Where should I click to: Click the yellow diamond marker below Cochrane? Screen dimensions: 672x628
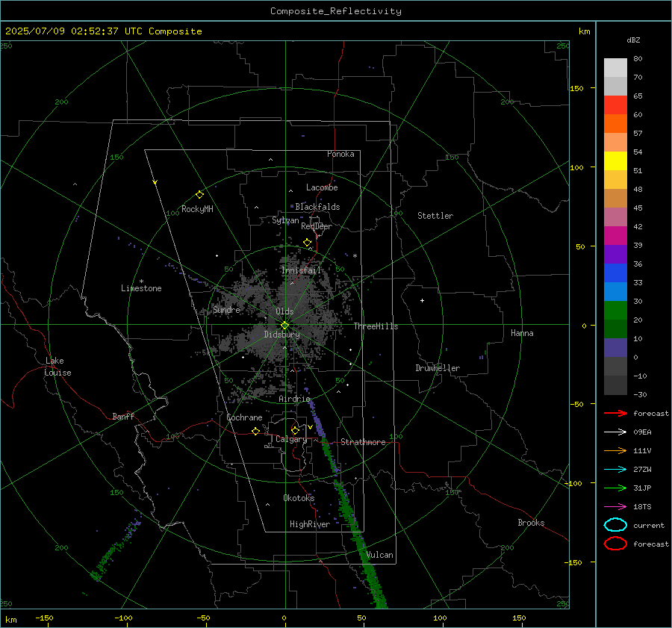coord(256,431)
